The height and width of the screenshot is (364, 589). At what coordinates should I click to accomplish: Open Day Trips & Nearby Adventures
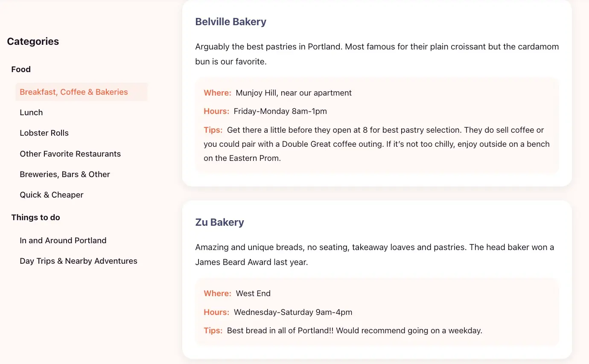(78, 261)
